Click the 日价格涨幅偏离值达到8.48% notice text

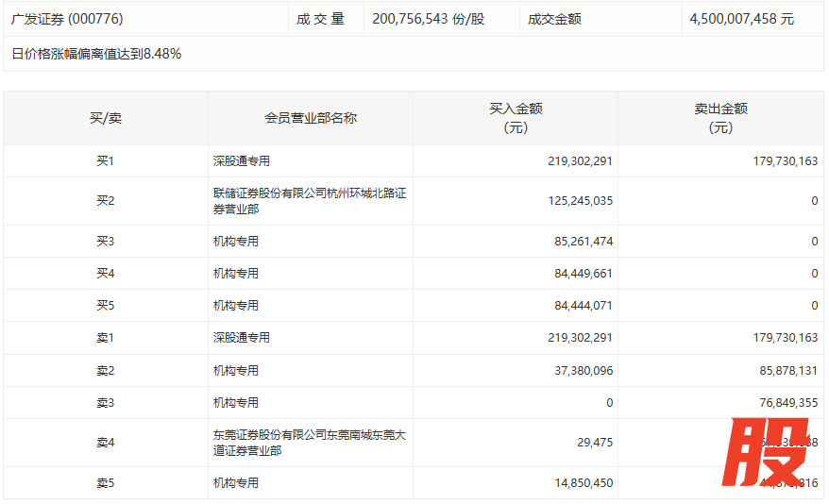pos(96,54)
